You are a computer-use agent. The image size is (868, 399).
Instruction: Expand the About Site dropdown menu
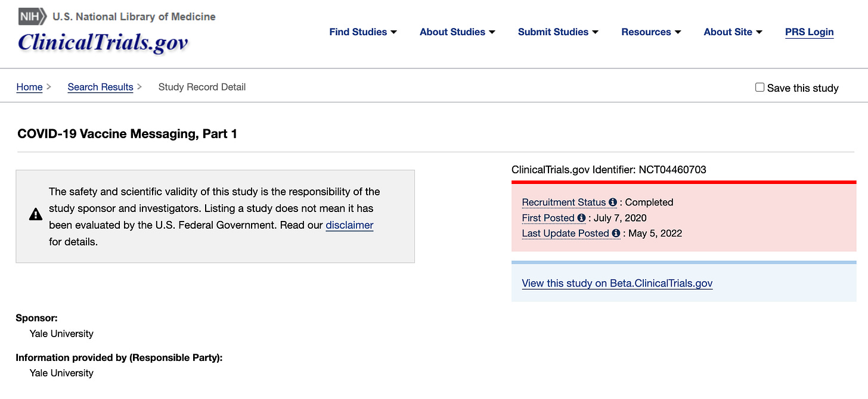(x=733, y=32)
